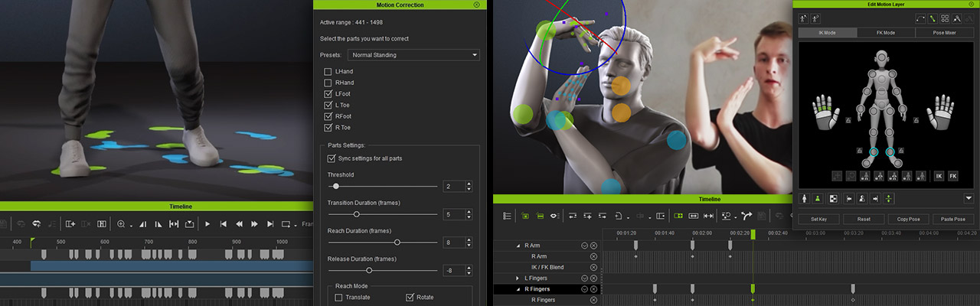Click the timeline zoom magnifier icon
Image resolution: width=980 pixels, height=306 pixels.
coord(121,224)
